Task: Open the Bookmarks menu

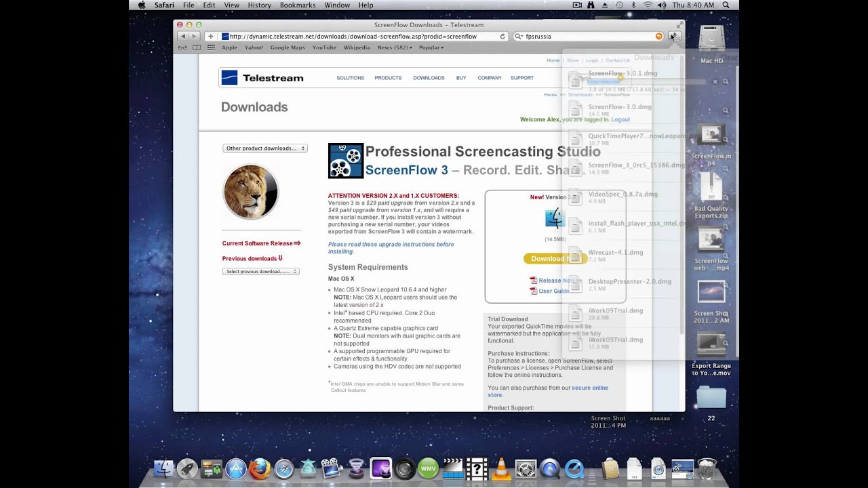Action: pos(298,5)
